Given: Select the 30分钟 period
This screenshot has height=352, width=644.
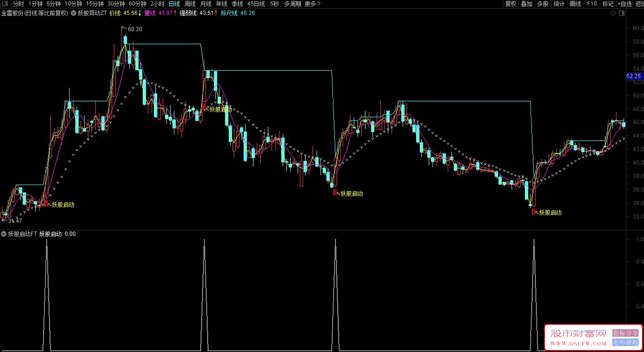Looking at the screenshot, I should [x=116, y=3].
